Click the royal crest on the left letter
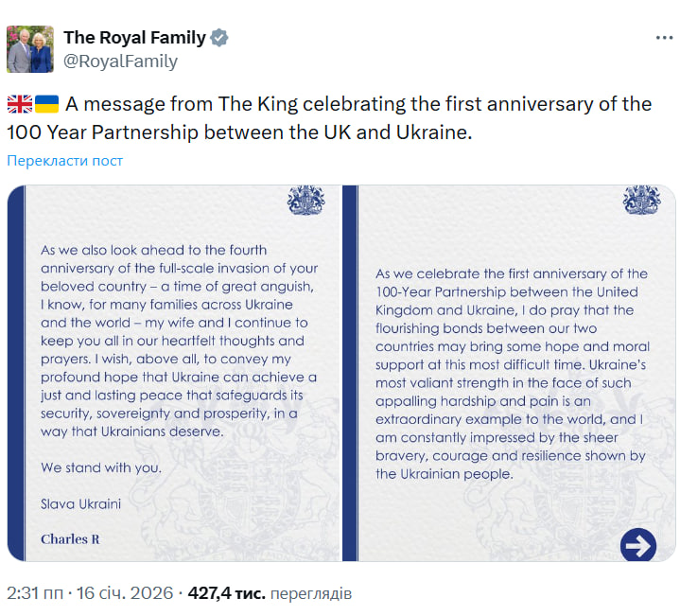Viewport: 680px width, 616px height. pos(305,201)
